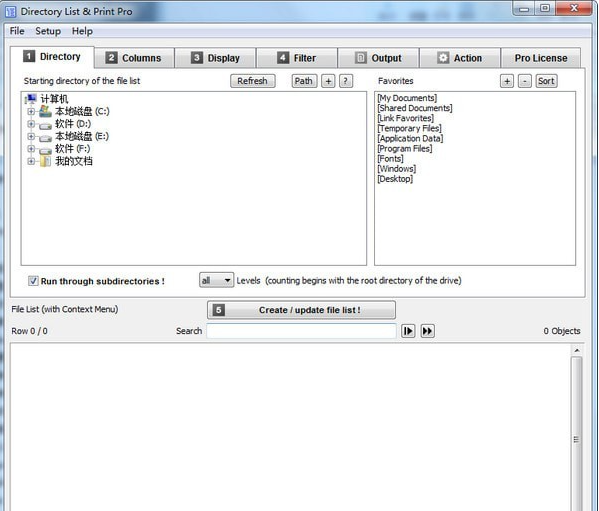
Task: Expand the 软件 (D:) tree node
Action: tap(31, 124)
